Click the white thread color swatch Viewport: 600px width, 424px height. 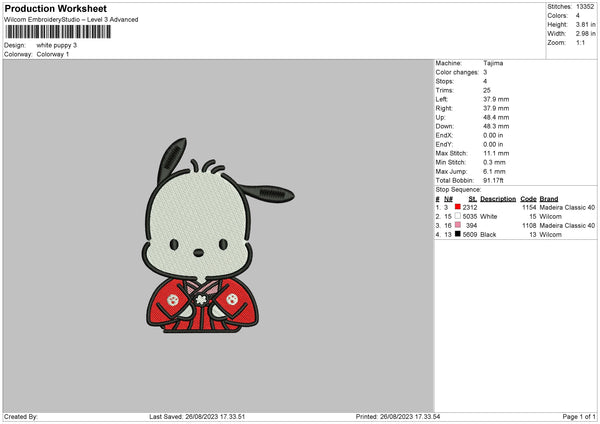tap(457, 216)
